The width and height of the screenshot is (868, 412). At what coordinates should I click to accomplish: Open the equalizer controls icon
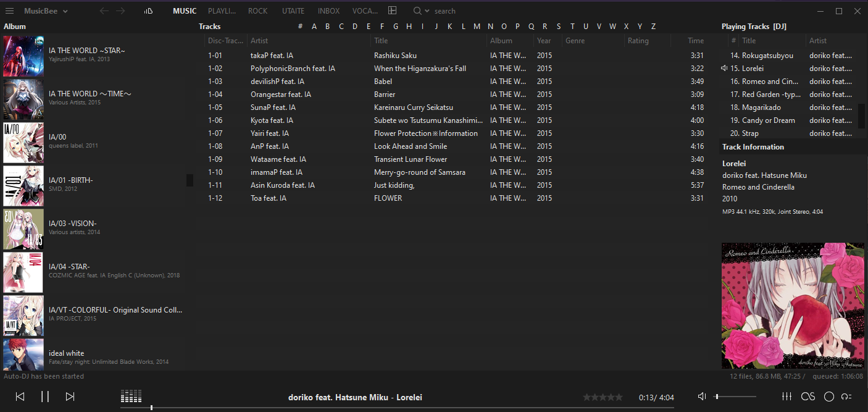(x=787, y=397)
